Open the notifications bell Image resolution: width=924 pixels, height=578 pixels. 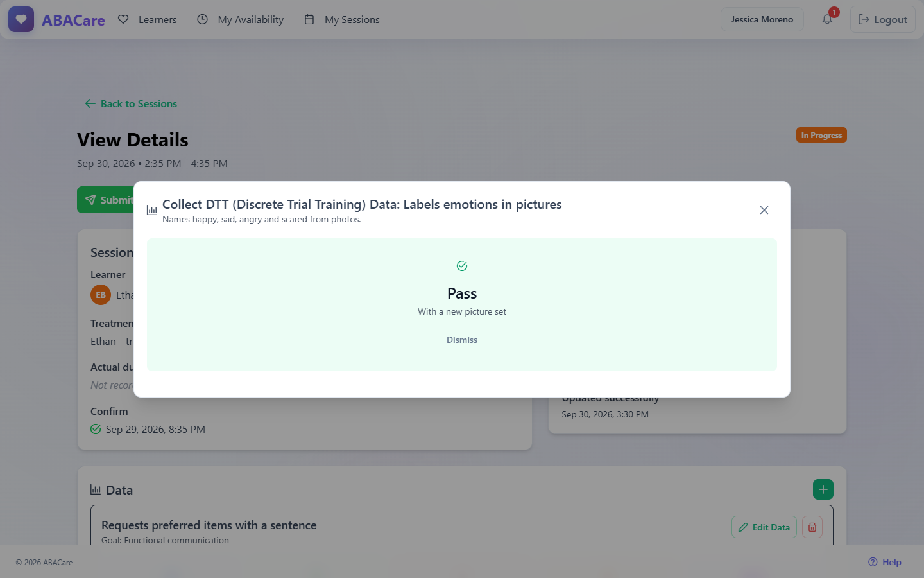click(827, 19)
